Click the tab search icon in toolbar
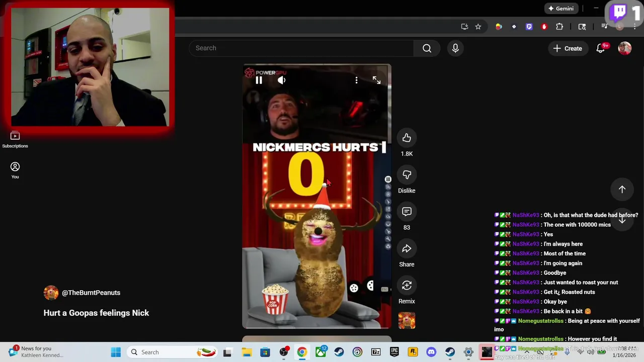The height and width of the screenshot is (362, 644). [582, 27]
